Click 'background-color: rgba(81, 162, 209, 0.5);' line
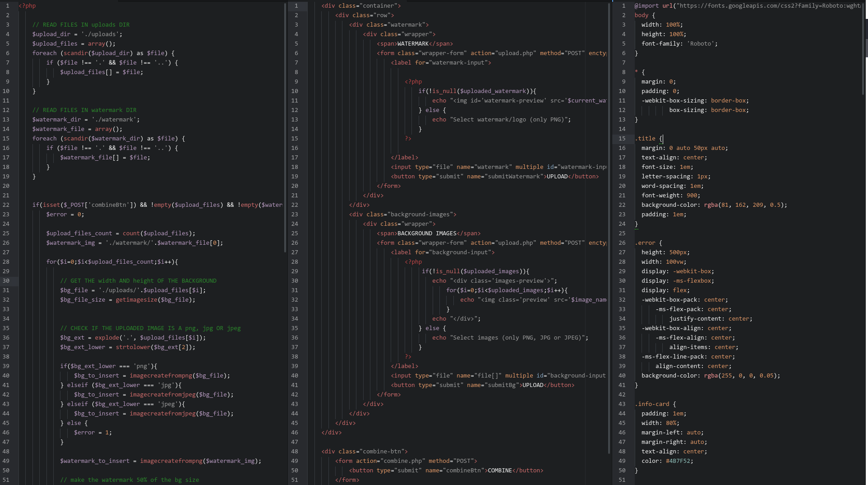This screenshot has height=485, width=868. coord(714,205)
